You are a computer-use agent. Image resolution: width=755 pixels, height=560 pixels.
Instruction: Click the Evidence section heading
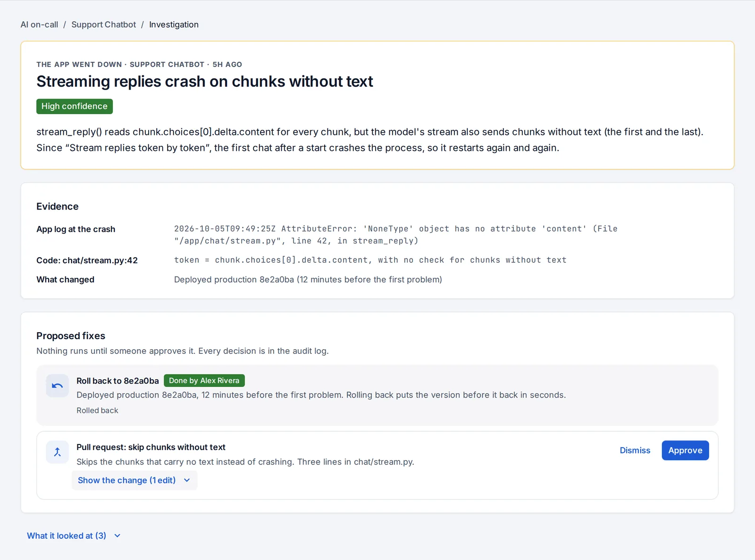57,207
